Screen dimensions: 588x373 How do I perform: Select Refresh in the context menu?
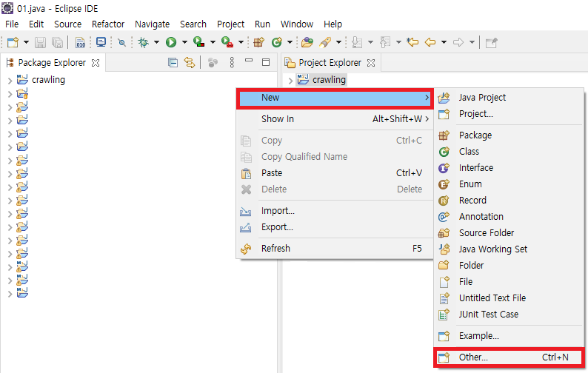click(335, 248)
